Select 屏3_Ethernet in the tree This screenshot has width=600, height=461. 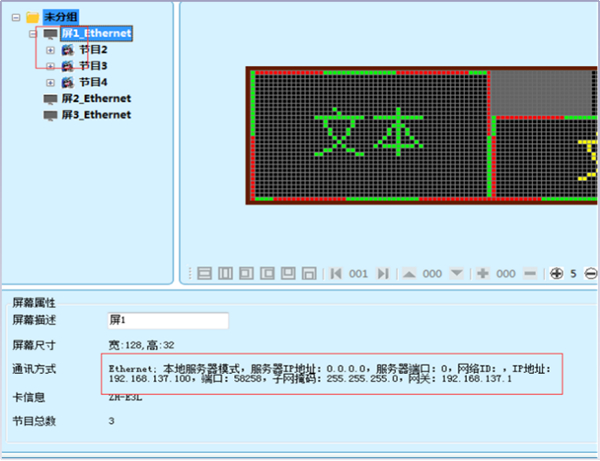pos(95,115)
